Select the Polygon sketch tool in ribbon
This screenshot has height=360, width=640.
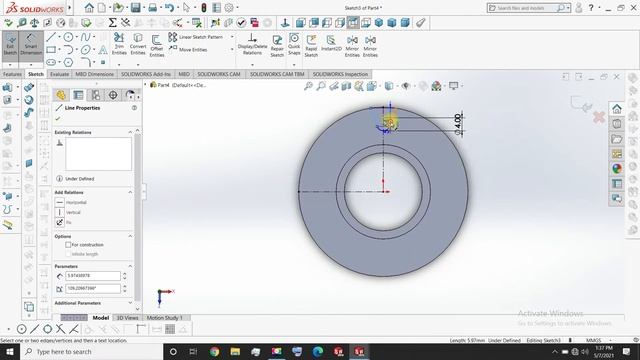pyautogui.click(x=68, y=62)
